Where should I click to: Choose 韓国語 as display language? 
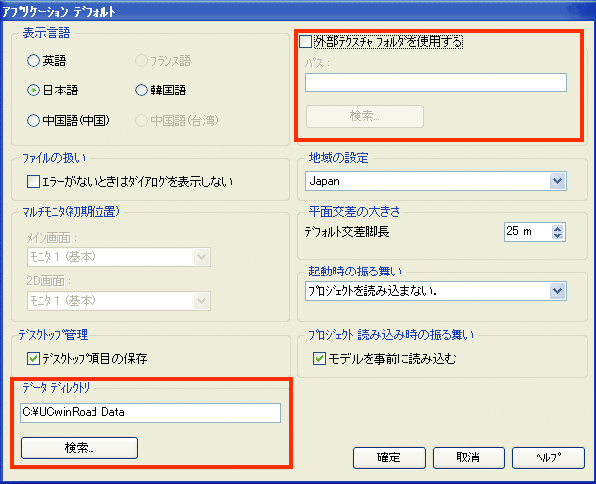[141, 90]
